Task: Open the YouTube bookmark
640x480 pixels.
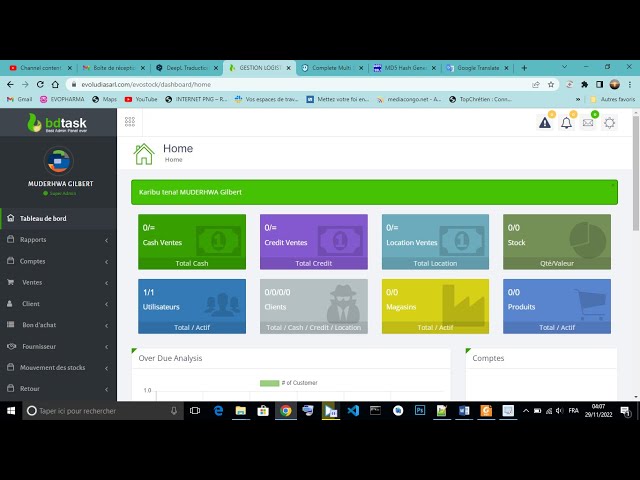Action: (x=141, y=99)
